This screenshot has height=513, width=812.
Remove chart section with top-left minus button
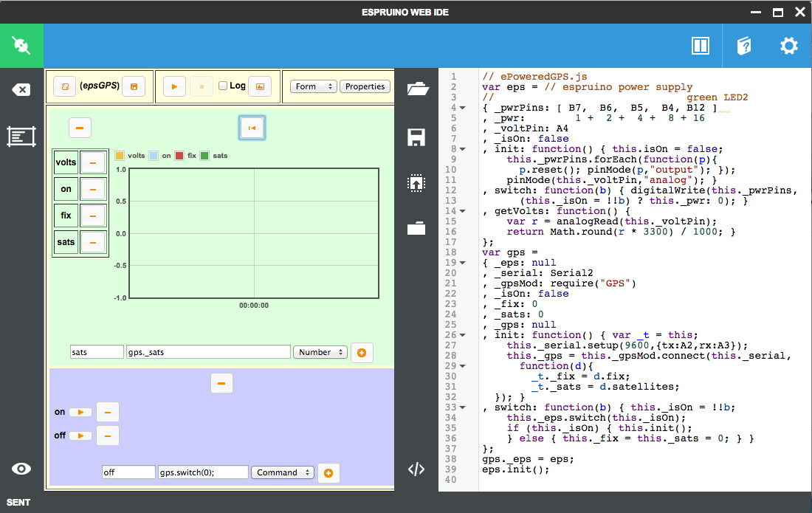80,128
